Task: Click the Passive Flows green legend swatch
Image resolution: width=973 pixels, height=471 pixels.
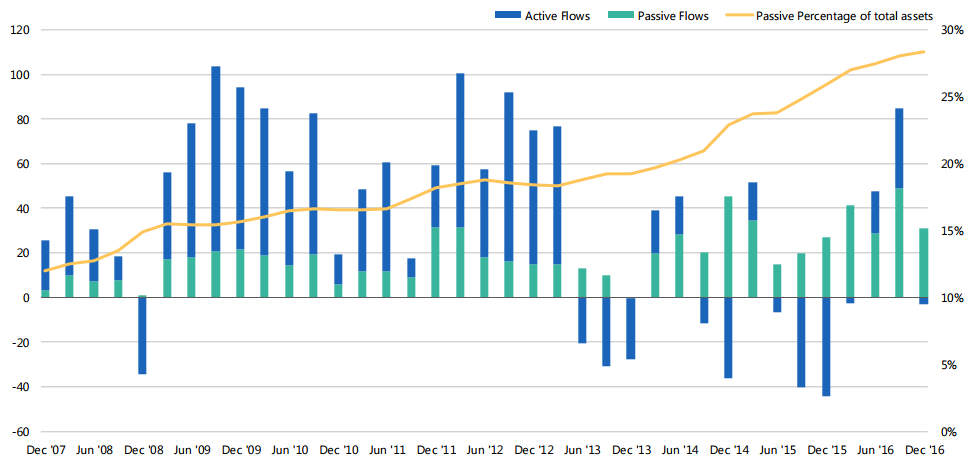Action: 629,15
